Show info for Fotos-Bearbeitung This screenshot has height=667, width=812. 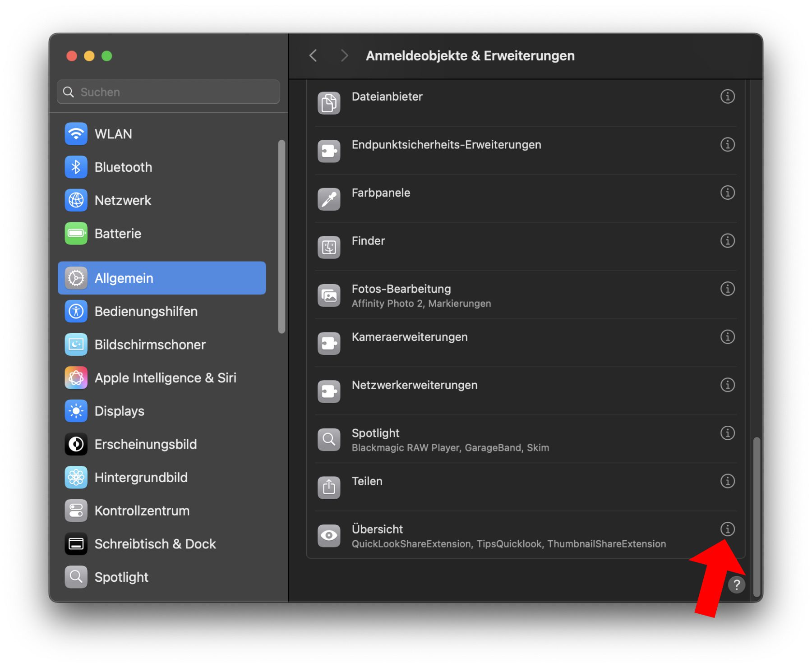click(727, 289)
